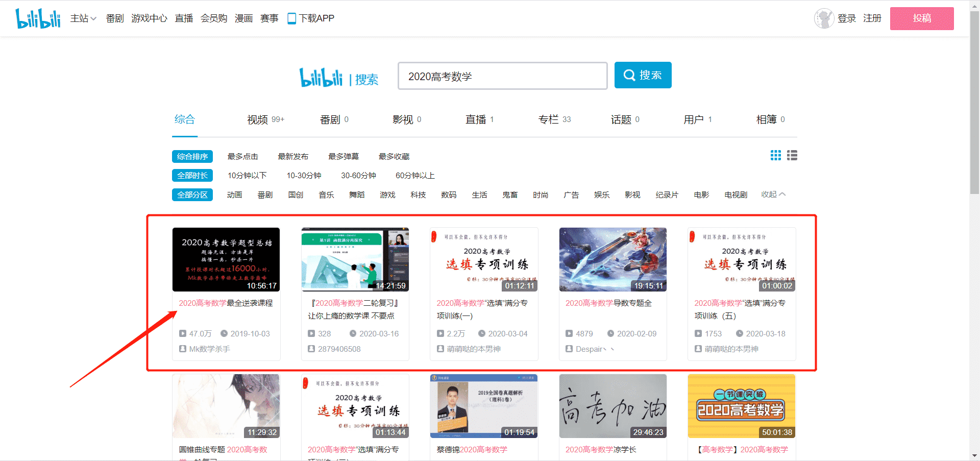Click play count icon beside 47.0万
Viewport: 980px width, 461px height.
click(183, 333)
